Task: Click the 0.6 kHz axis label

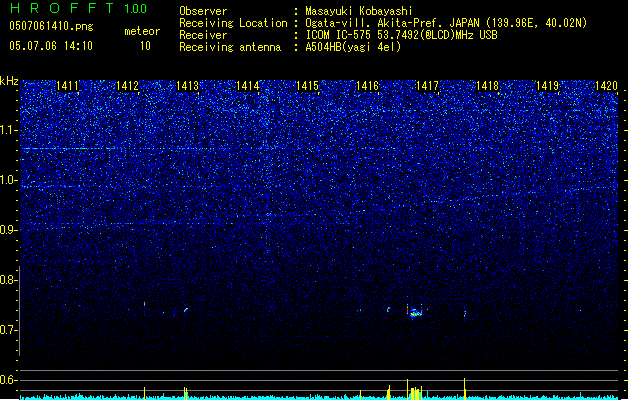Action: 9,380
